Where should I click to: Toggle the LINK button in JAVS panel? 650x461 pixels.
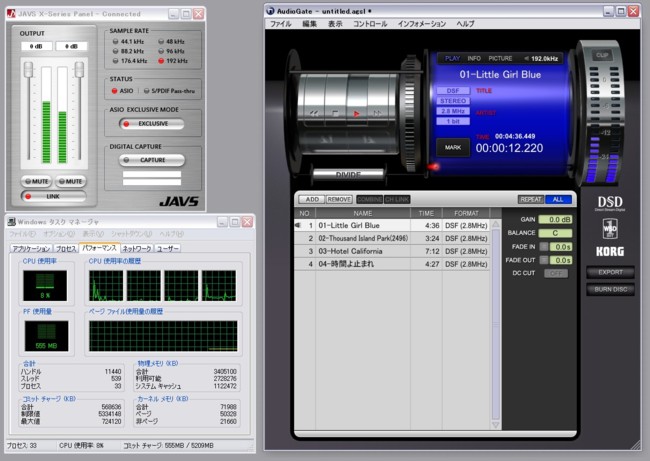[53, 196]
